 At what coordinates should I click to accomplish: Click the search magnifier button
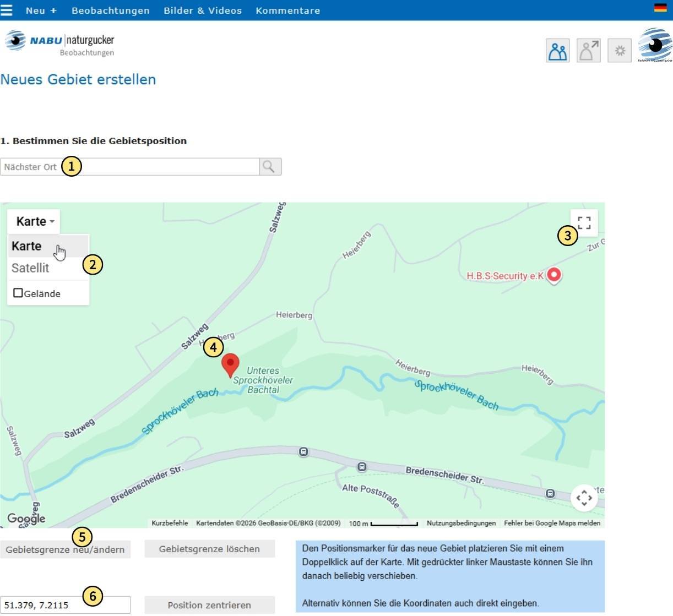(270, 166)
